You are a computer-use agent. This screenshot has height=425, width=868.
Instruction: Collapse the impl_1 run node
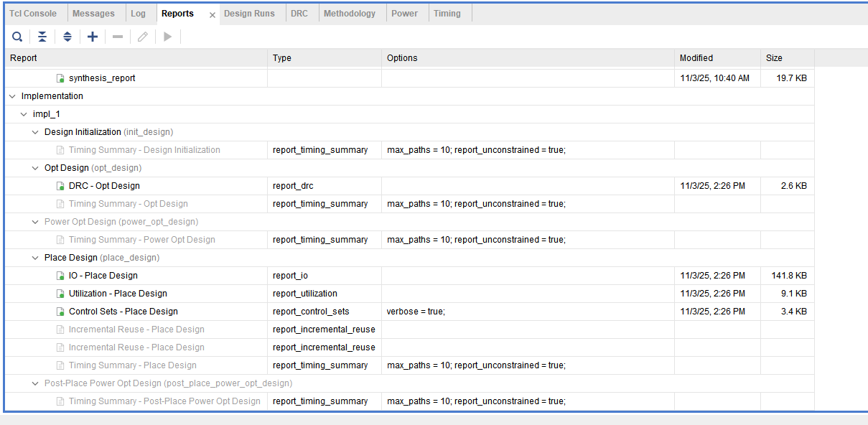24,114
